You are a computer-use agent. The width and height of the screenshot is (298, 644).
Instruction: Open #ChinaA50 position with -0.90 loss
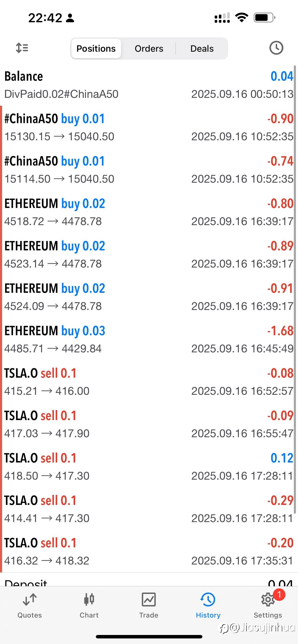(149, 127)
